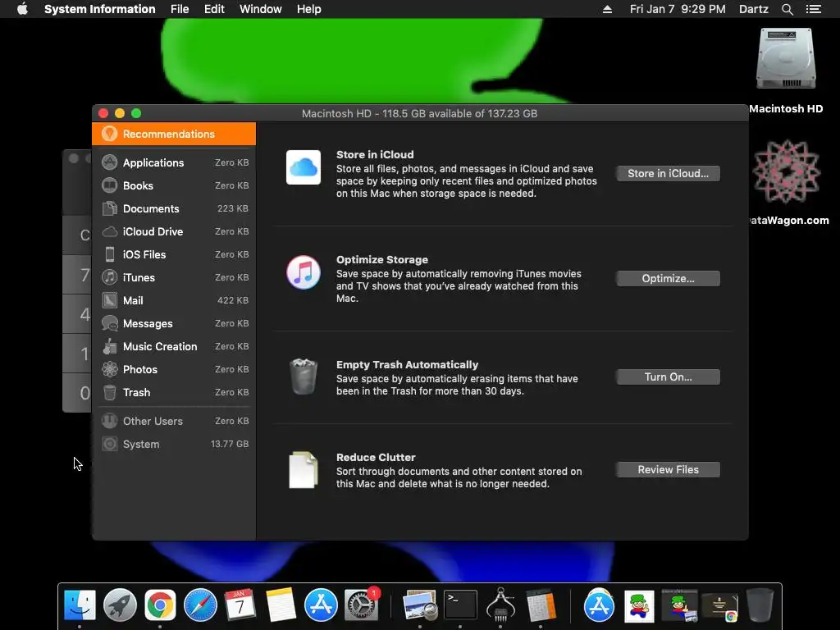Select Recommendations in the sidebar
840x630 pixels.
click(x=174, y=134)
